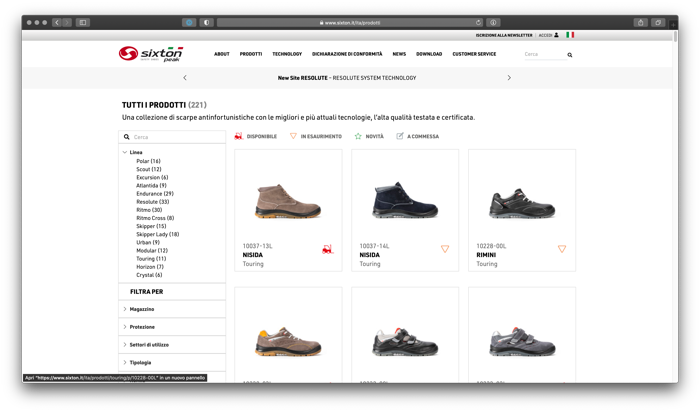Click Iscrizione alla Newsletter link
Screen dimensions: 700x412
click(504, 35)
